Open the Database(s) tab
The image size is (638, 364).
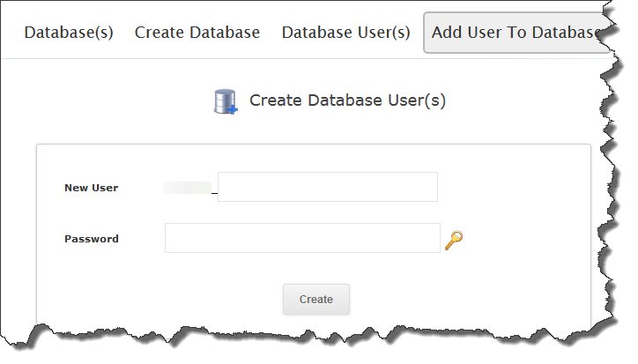tap(69, 33)
